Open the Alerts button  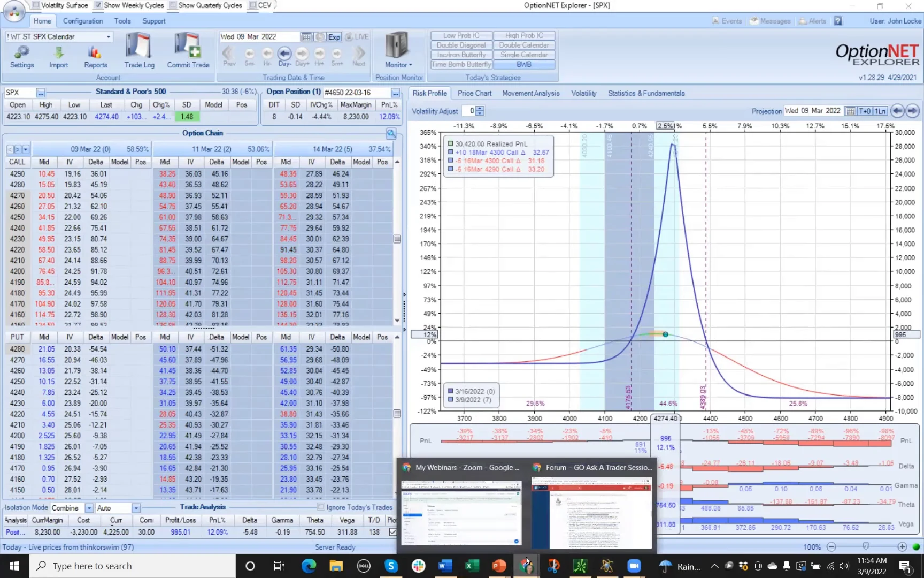(812, 21)
